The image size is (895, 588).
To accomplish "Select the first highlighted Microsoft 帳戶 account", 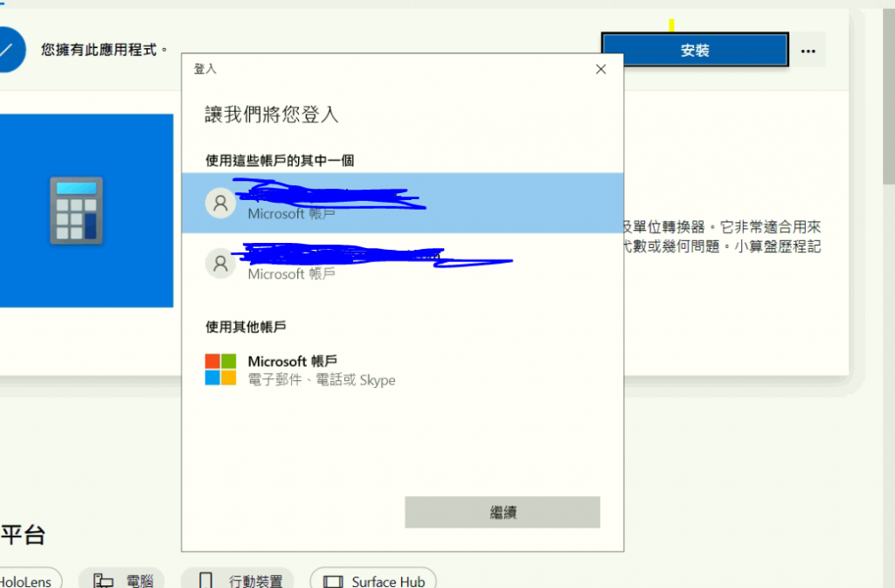I will (x=402, y=203).
